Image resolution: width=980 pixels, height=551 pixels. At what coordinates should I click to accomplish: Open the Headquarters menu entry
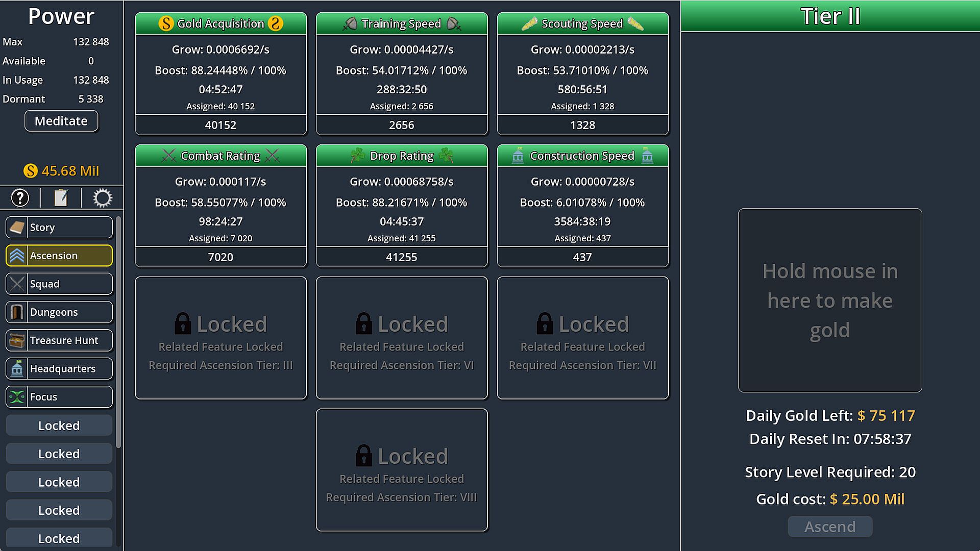point(59,369)
